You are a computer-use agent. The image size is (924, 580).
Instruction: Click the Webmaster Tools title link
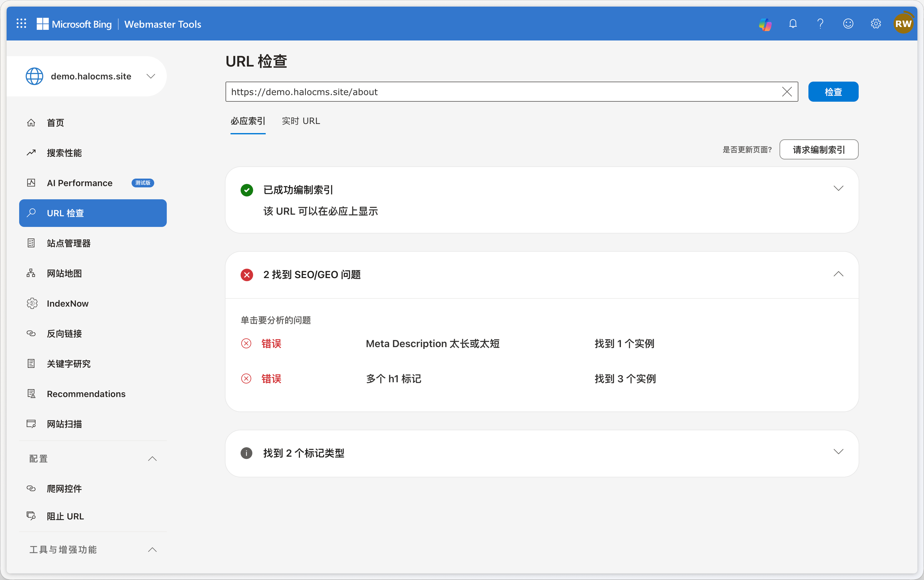(x=163, y=24)
